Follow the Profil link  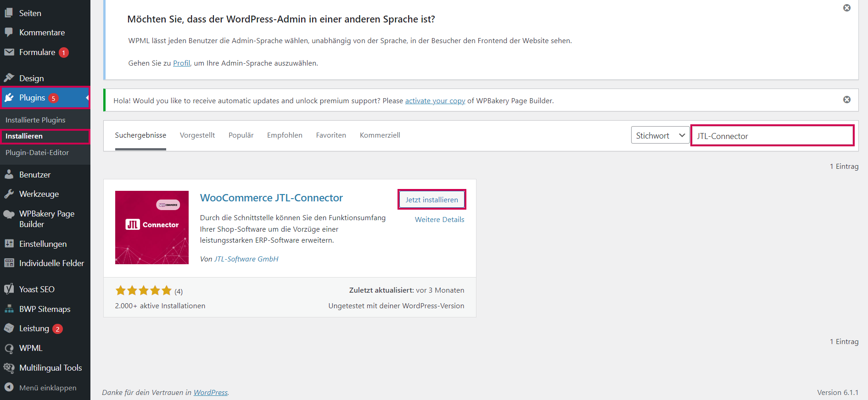coord(181,63)
